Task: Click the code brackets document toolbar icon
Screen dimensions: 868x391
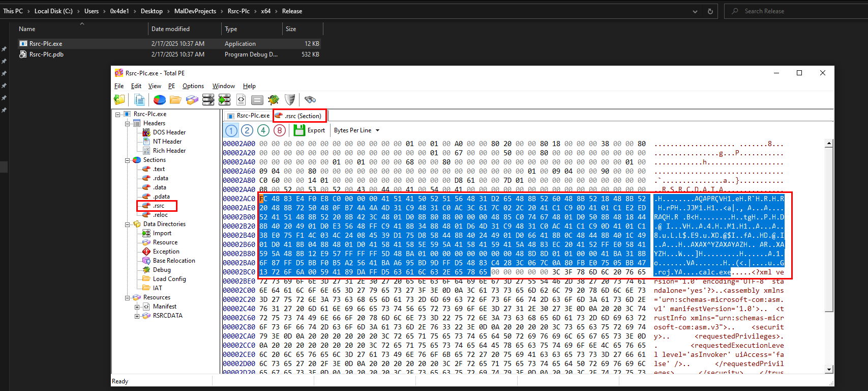Action: [x=241, y=100]
